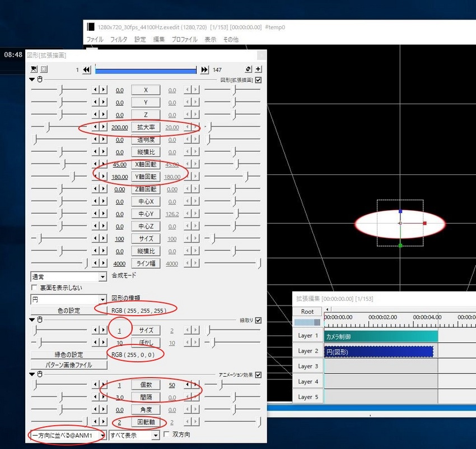Click the 透明度 parameter button

[146, 140]
